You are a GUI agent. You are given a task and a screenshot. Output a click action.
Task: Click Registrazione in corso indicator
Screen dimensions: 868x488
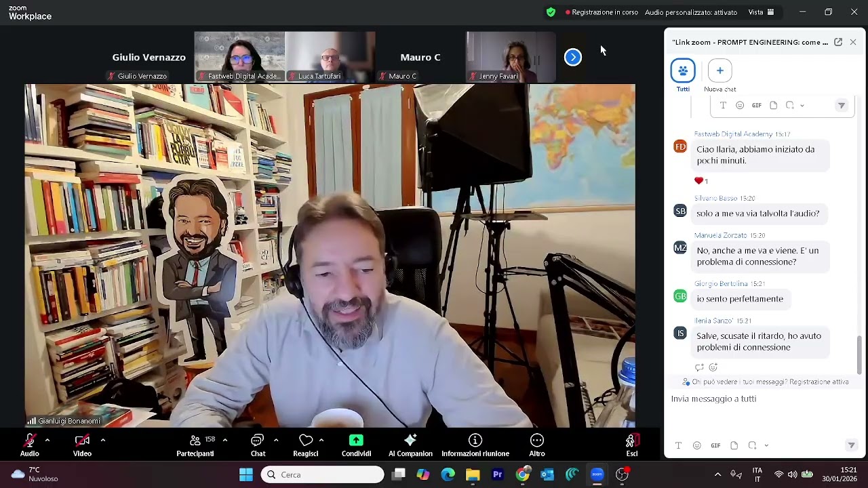pyautogui.click(x=601, y=12)
